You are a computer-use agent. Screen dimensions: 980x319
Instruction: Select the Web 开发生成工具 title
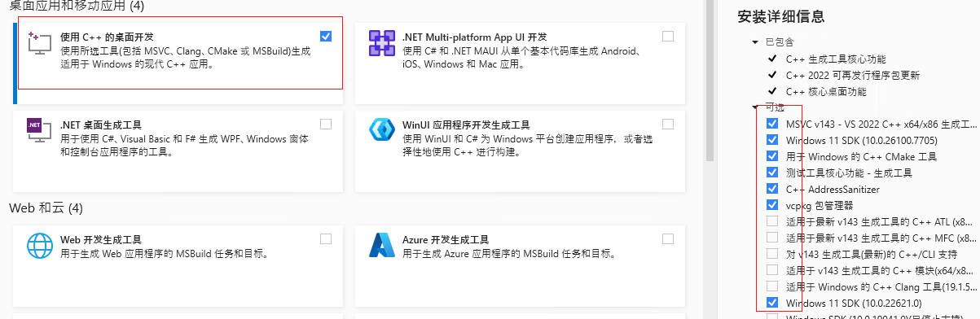tap(101, 240)
